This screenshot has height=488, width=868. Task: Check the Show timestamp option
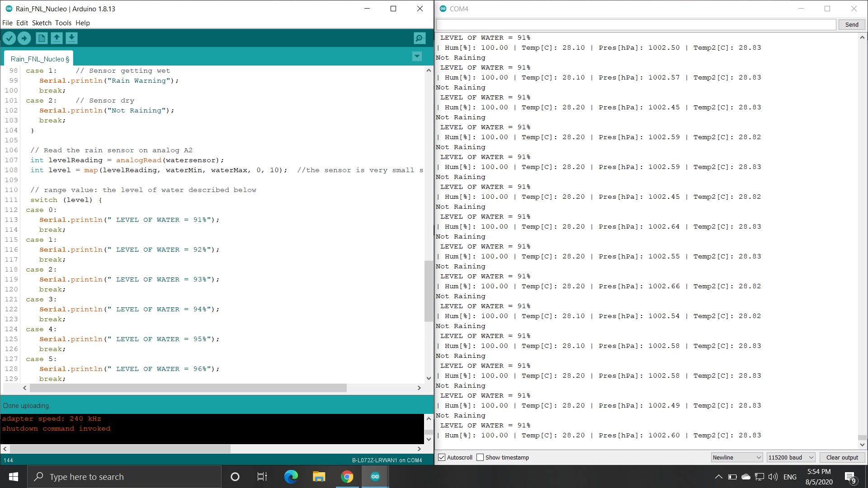[480, 457]
